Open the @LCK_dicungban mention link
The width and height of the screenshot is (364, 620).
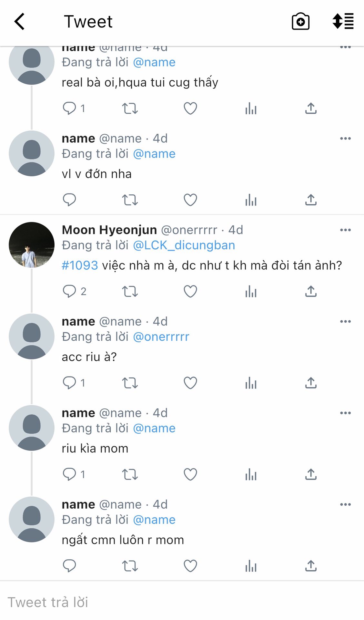[184, 245]
